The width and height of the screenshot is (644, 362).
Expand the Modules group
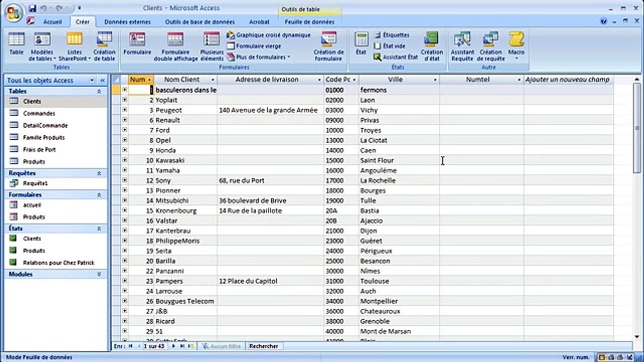[x=99, y=275]
